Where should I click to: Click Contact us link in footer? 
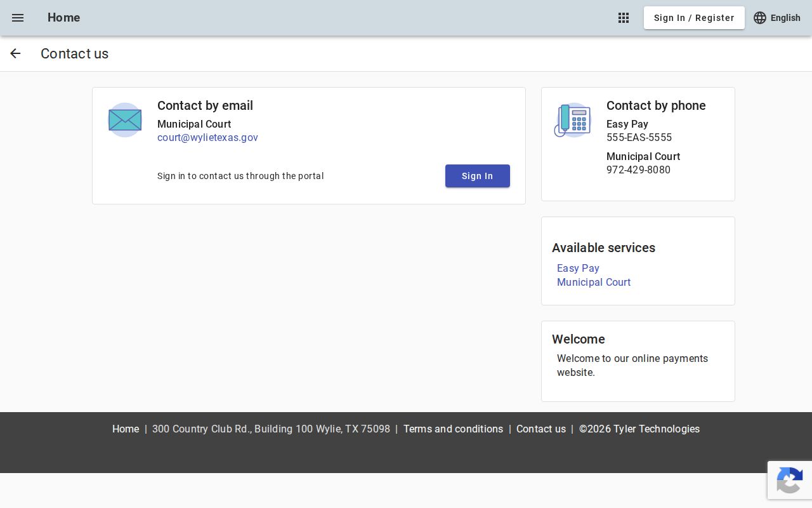pyautogui.click(x=541, y=429)
